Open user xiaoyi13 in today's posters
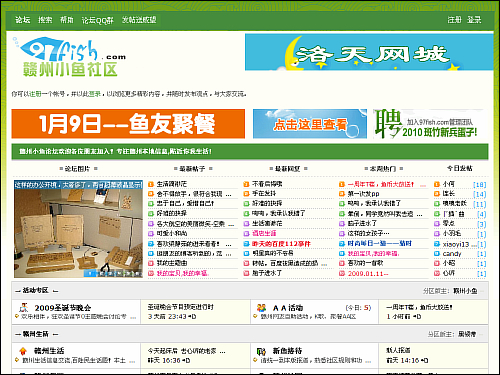500x375 pixels. pos(456,244)
